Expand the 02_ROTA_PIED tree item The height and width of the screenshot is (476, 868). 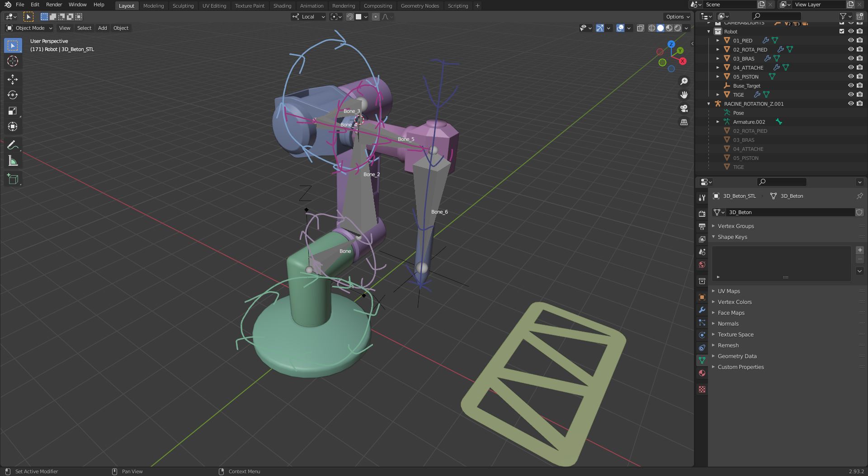tap(717, 49)
